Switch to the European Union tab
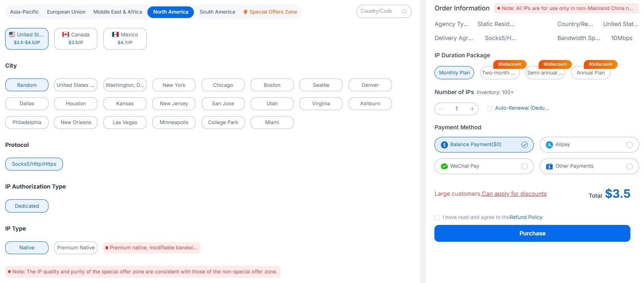The image size is (644, 283). (66, 12)
